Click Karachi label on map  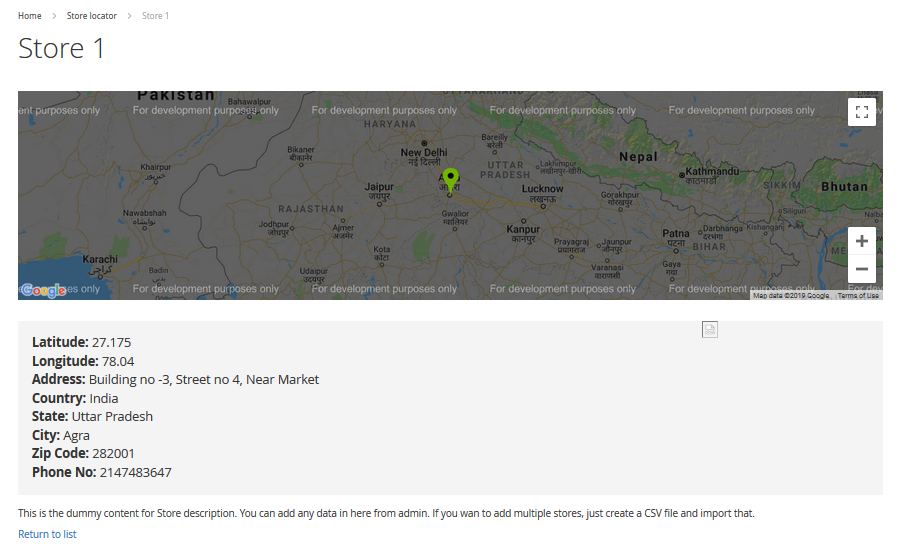[100, 259]
